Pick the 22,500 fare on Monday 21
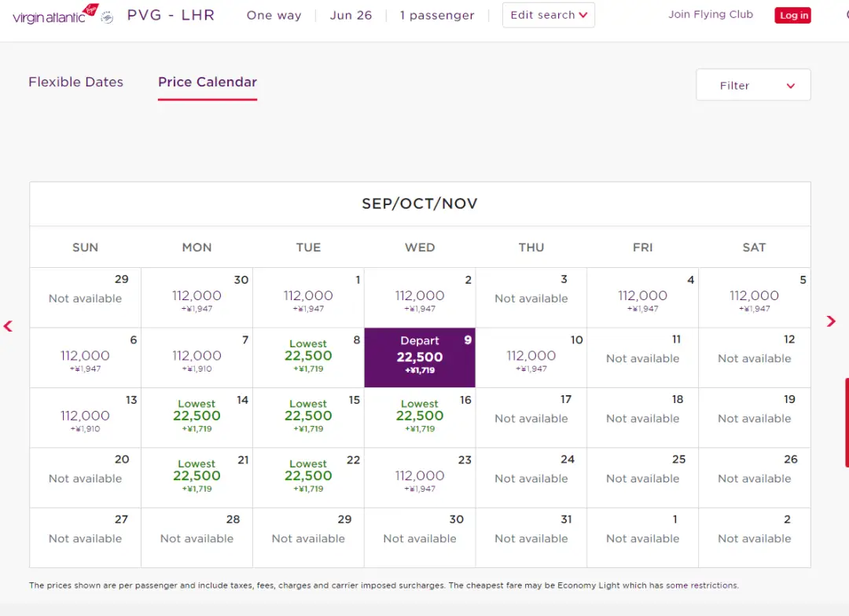 click(197, 476)
